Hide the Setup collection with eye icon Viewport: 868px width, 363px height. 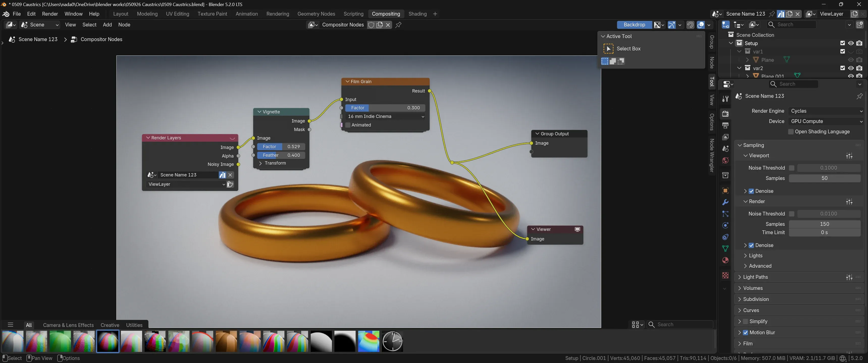tap(851, 43)
